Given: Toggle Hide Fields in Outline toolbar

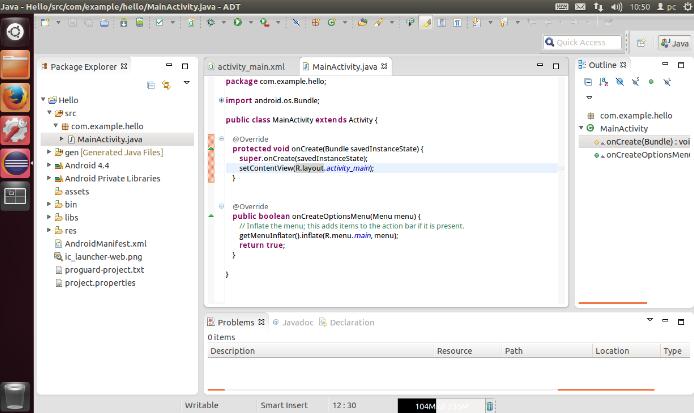Looking at the screenshot, I should click(619, 82).
